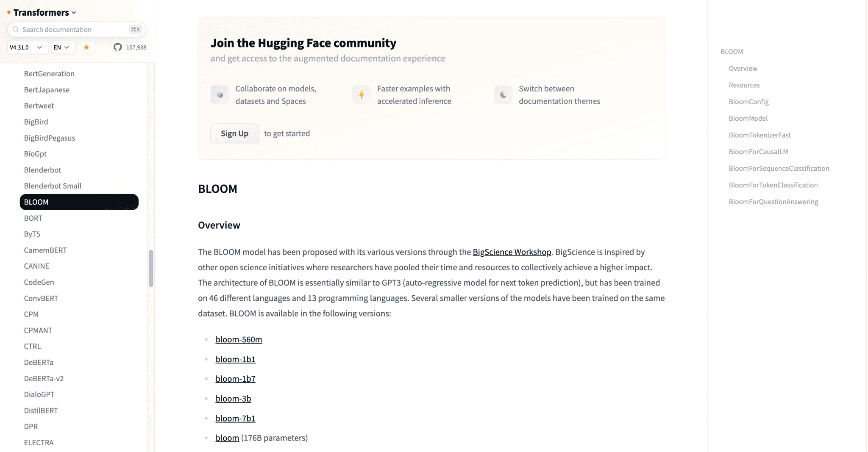The image size is (868, 452).
Task: Click the cube icon for Collaborate on models
Action: (220, 95)
